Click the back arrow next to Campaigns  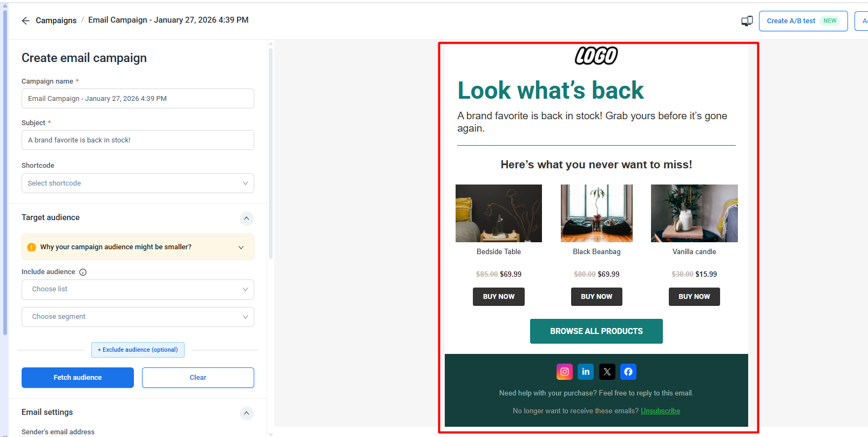[x=25, y=21]
